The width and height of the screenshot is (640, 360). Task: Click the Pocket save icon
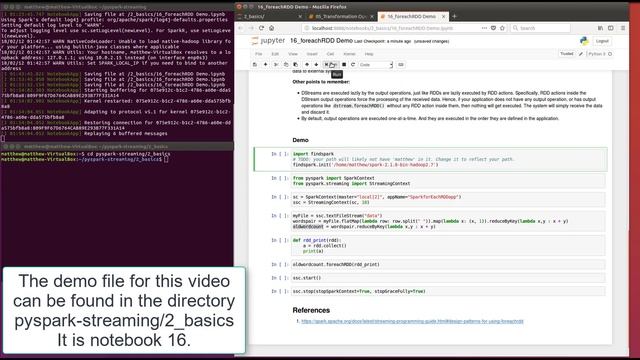pos(493,28)
